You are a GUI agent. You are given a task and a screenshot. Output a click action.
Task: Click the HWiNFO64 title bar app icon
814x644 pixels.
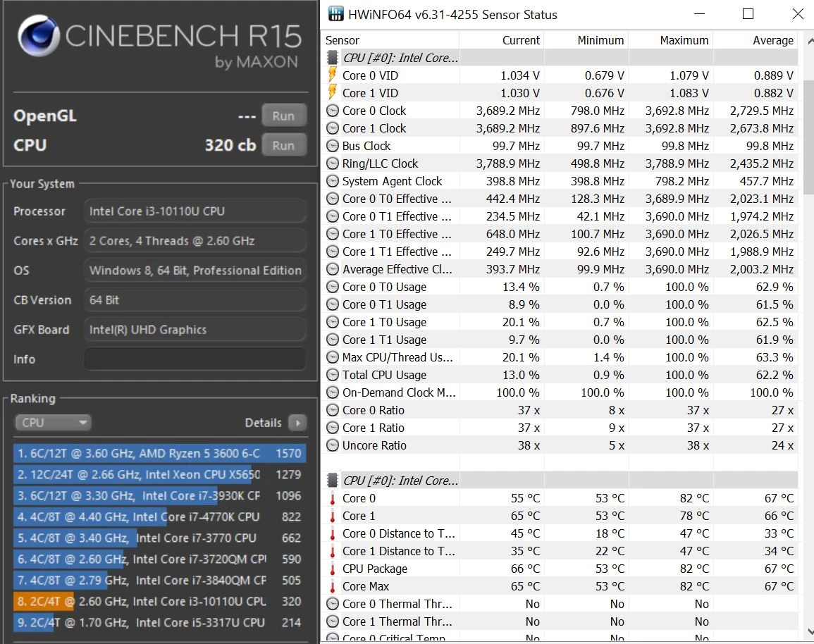pyautogui.click(x=336, y=14)
